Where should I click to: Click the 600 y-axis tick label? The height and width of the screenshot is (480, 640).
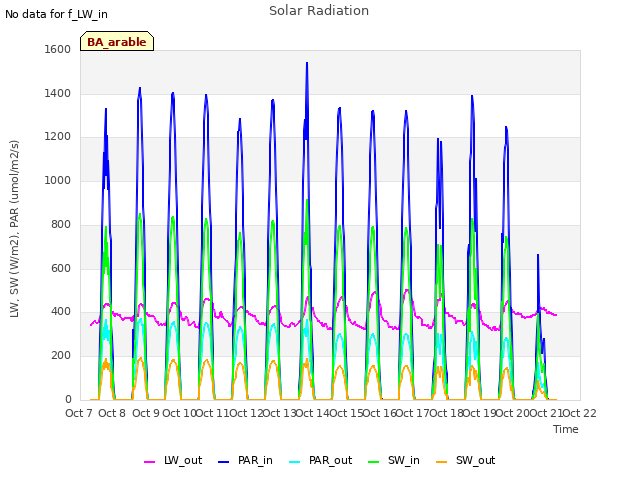[x=61, y=268]
